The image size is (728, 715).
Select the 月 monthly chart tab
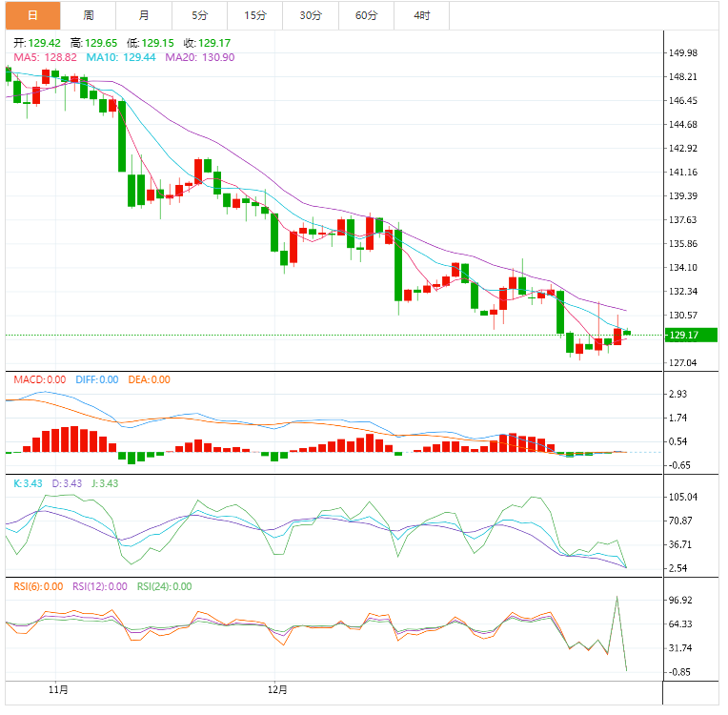144,15
